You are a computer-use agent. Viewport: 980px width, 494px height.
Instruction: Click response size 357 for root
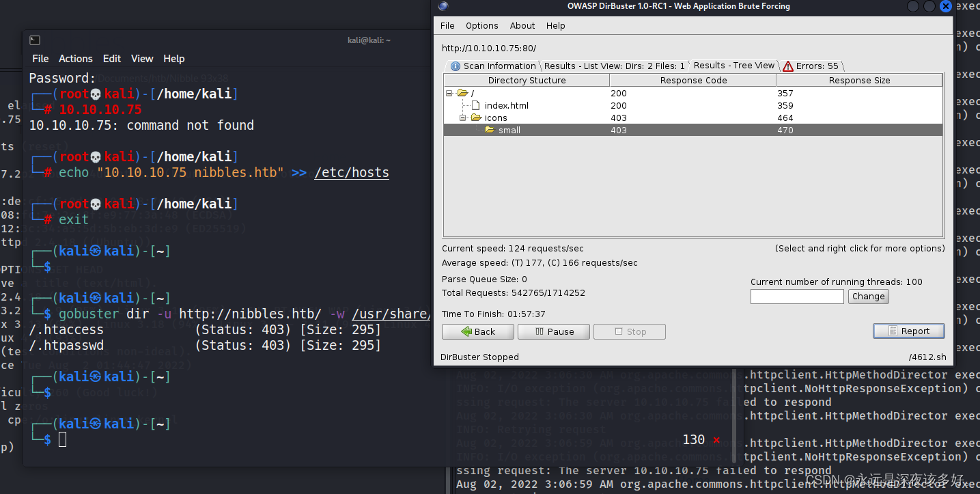(785, 93)
